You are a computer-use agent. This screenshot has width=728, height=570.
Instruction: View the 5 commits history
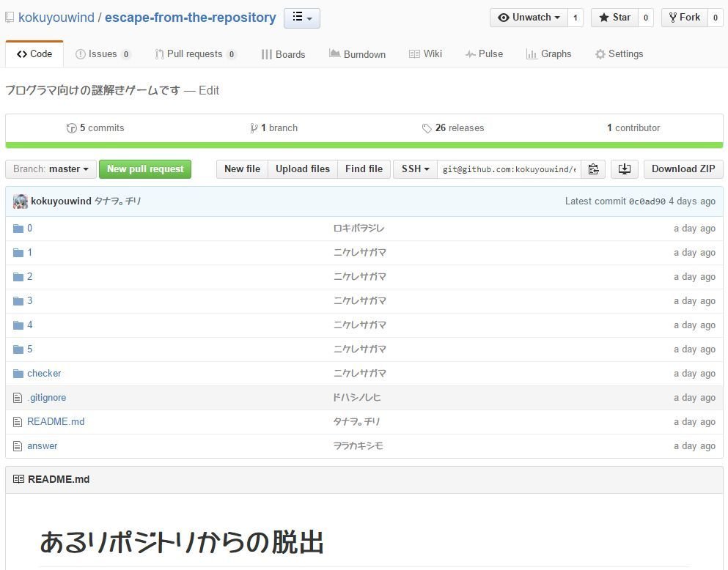(x=95, y=128)
